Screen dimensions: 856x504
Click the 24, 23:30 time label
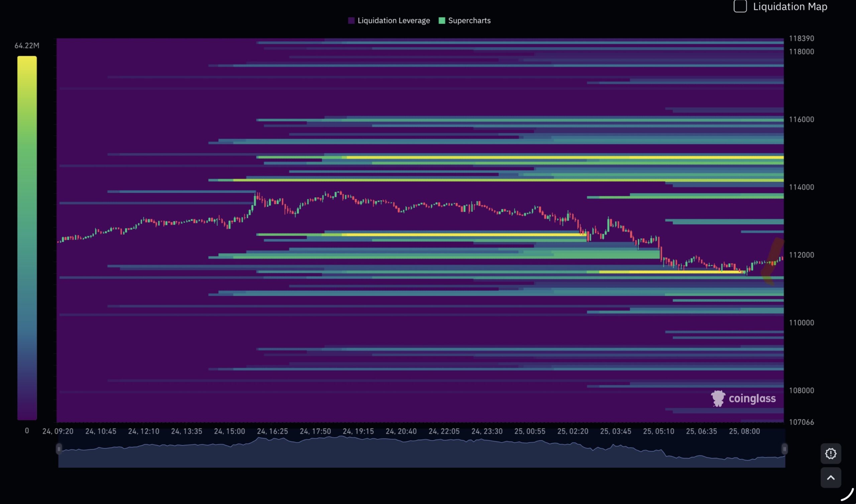click(487, 431)
